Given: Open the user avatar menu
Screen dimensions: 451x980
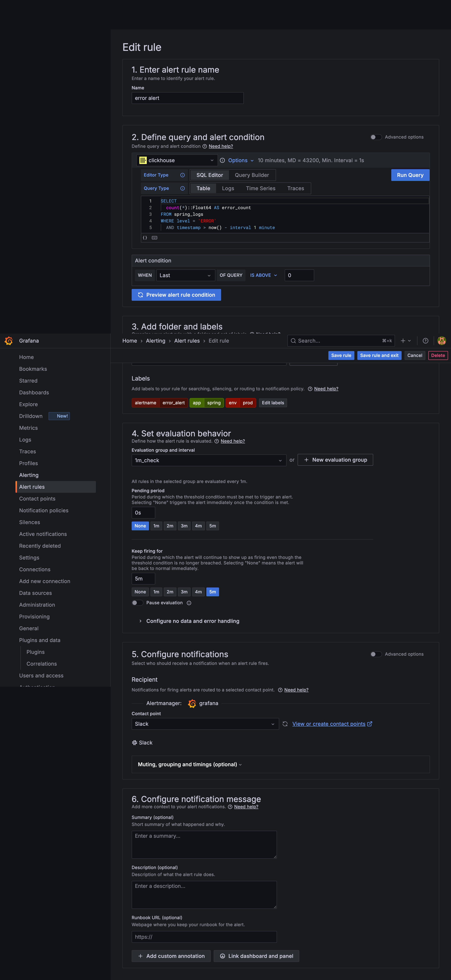Looking at the screenshot, I should click(441, 341).
